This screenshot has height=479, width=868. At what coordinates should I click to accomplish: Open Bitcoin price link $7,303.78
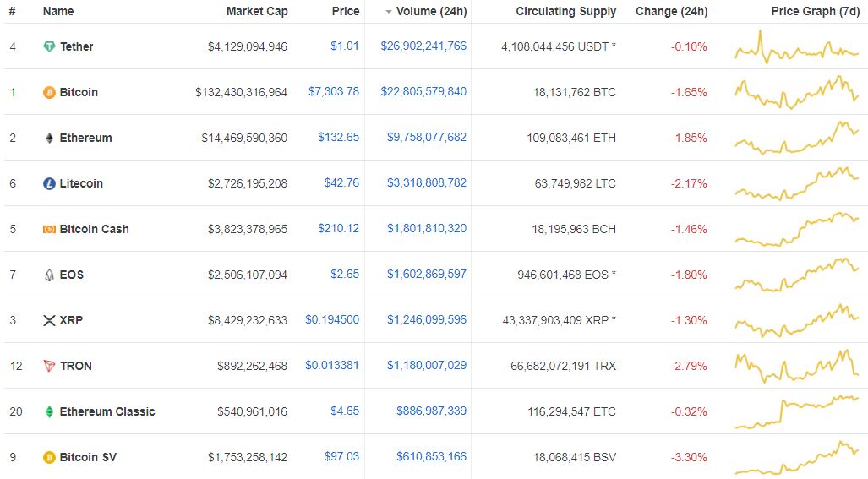pos(334,91)
